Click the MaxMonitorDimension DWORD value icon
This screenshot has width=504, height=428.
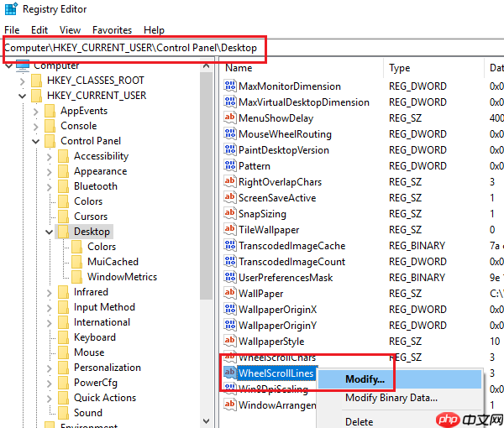tap(230, 86)
